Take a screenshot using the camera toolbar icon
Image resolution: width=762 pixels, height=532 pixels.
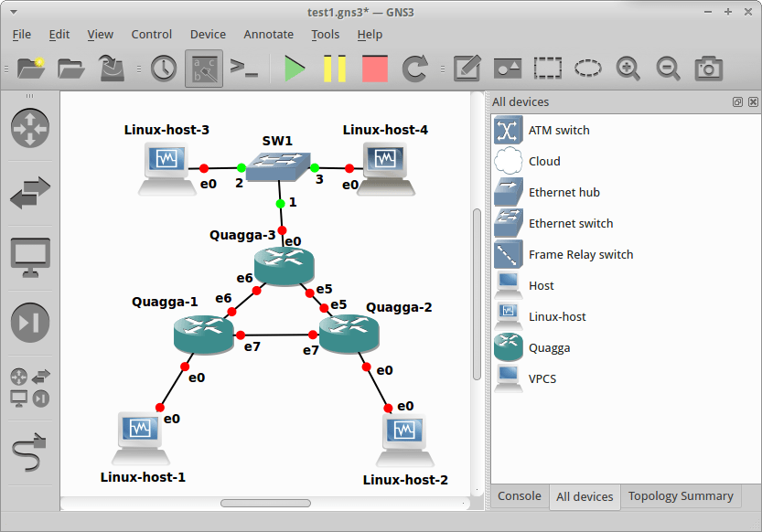point(709,68)
